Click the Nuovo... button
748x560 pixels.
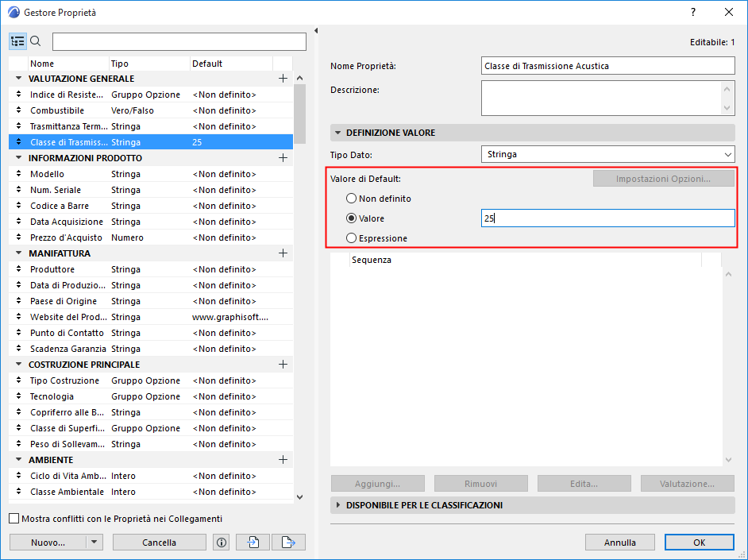pos(48,543)
